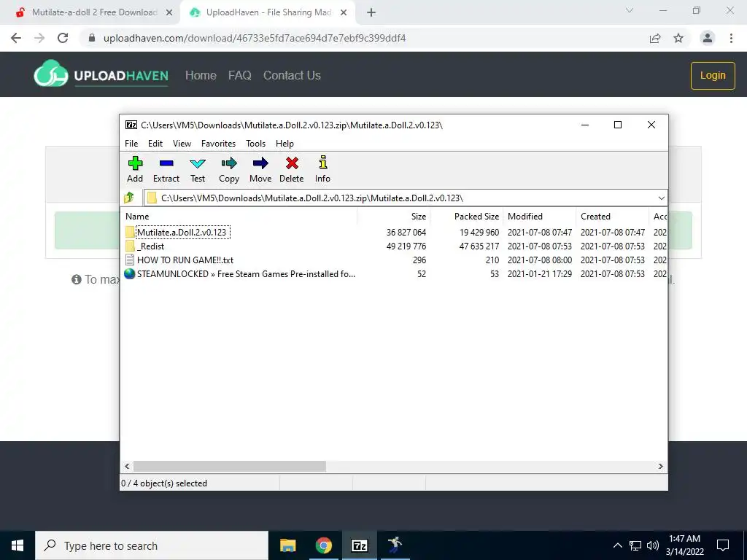Open the Chrome profile avatar
747x560 pixels.
[x=708, y=38]
